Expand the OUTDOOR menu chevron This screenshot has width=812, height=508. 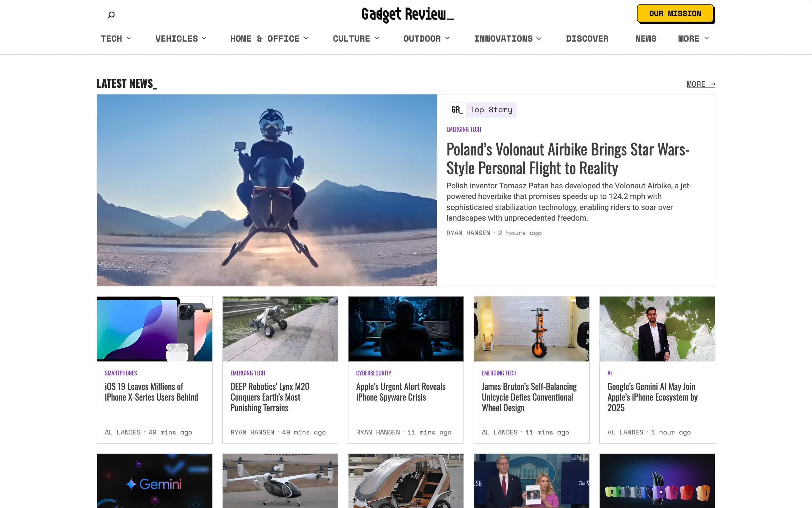tap(447, 38)
